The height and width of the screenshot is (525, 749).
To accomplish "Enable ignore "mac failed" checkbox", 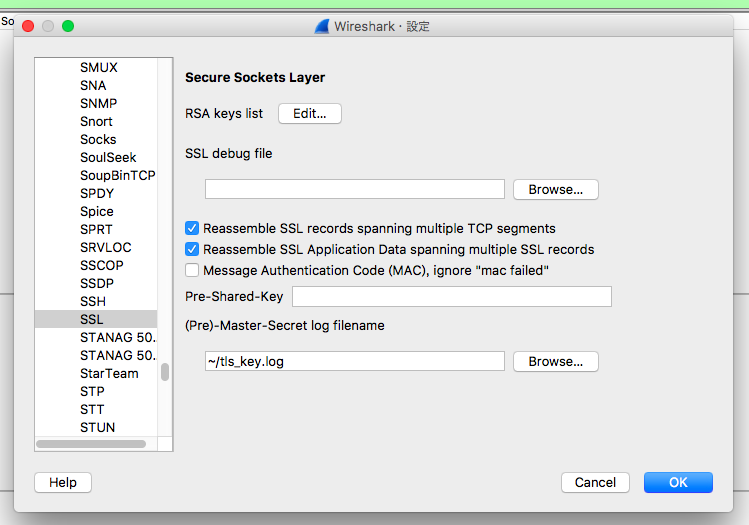I will [x=192, y=270].
